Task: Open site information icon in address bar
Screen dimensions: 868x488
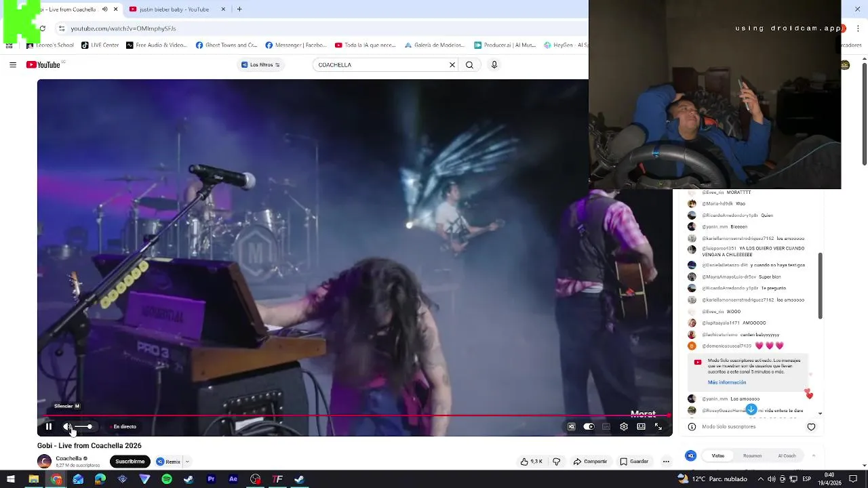Action: tap(62, 28)
